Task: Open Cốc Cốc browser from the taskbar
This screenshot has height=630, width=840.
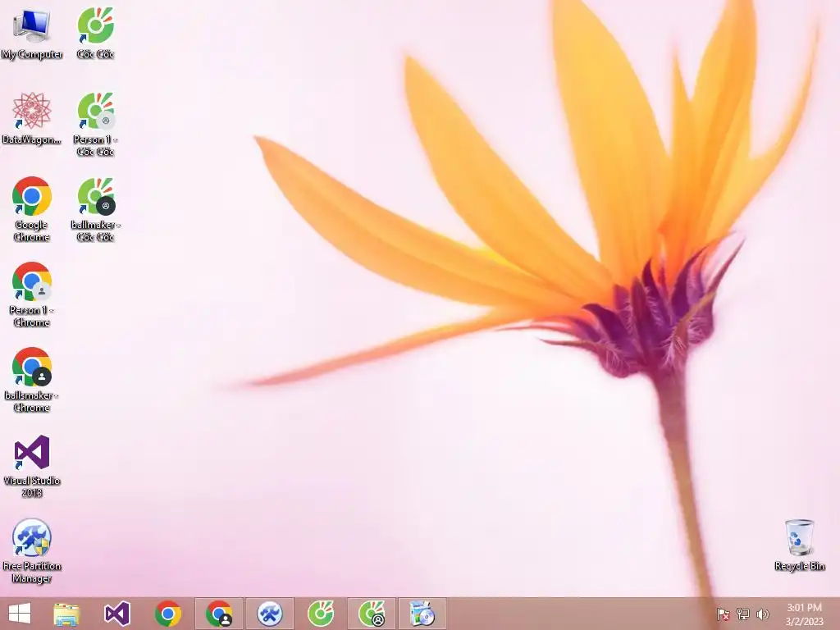Action: [x=321, y=614]
